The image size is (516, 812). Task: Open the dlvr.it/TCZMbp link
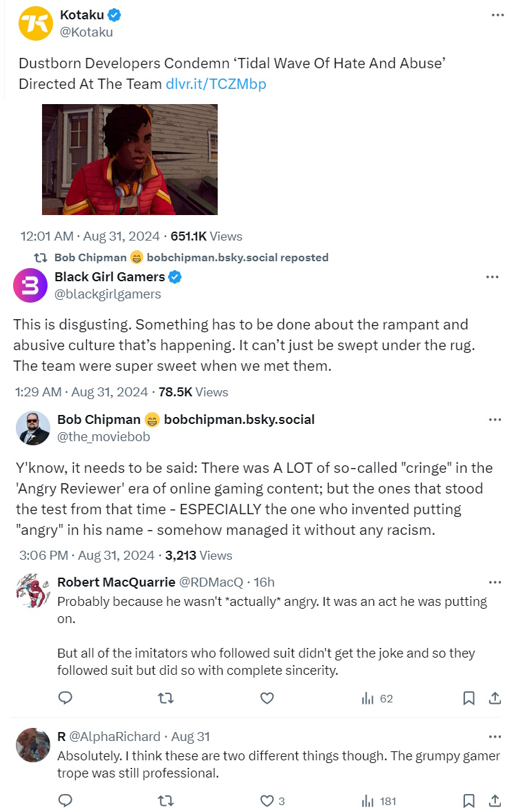click(216, 84)
